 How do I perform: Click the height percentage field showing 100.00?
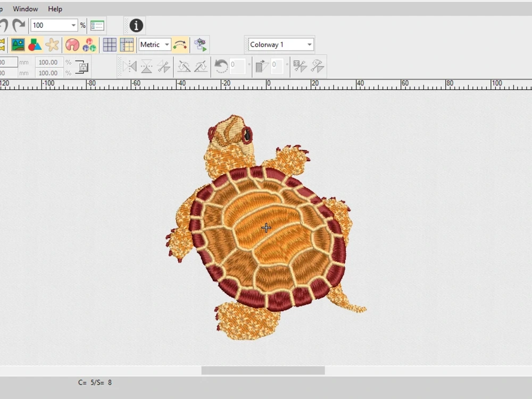click(49, 73)
